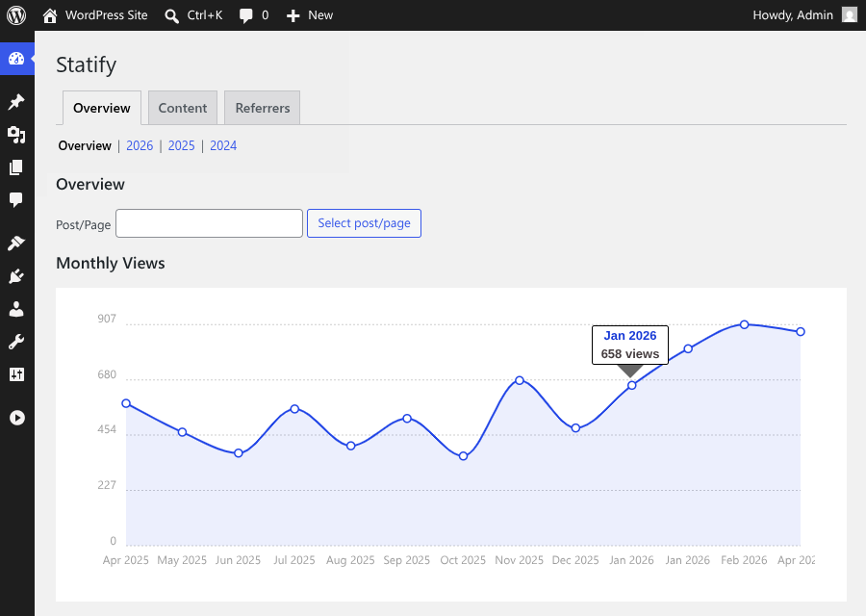This screenshot has height=616, width=866.
Task: Open Plugins via plug sidebar icon
Action: (16, 276)
